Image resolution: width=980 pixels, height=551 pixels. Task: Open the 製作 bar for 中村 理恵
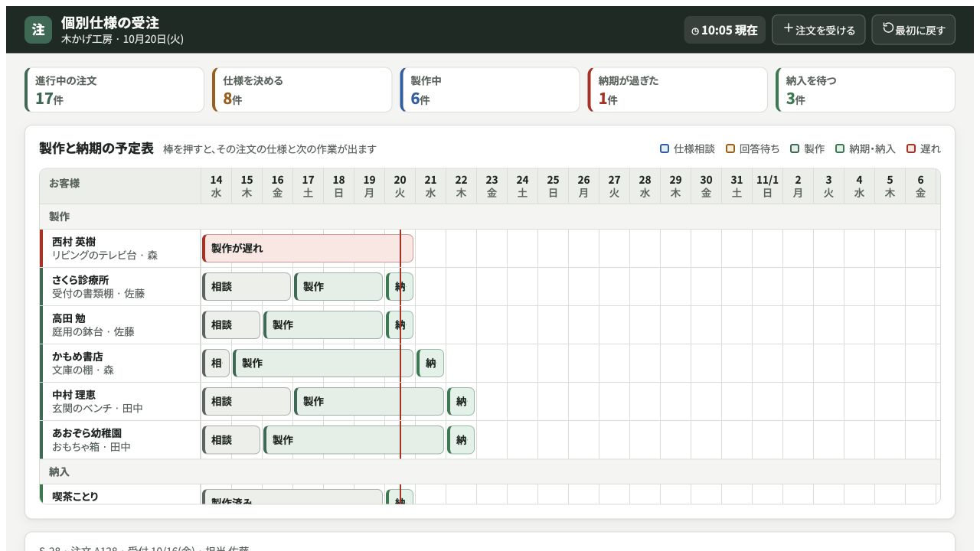(369, 402)
